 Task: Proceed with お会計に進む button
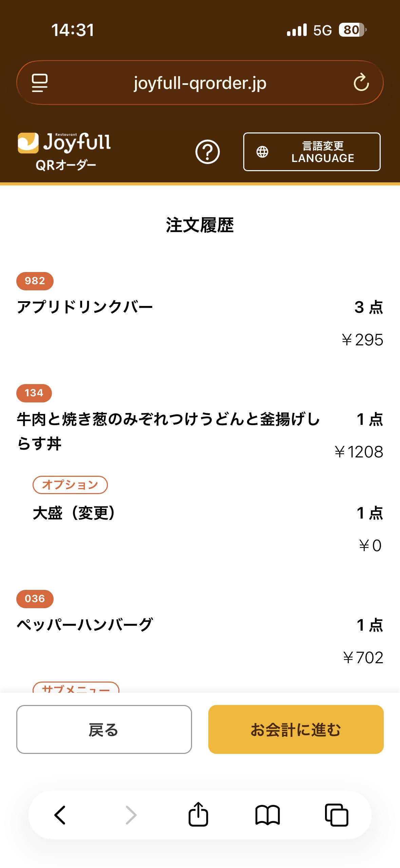coord(296,729)
